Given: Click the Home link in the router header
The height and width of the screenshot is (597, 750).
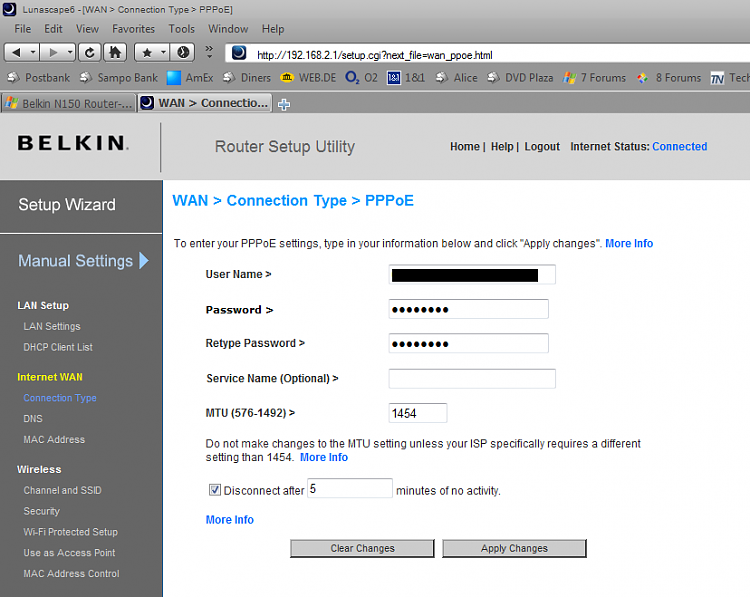Looking at the screenshot, I should (x=464, y=146).
